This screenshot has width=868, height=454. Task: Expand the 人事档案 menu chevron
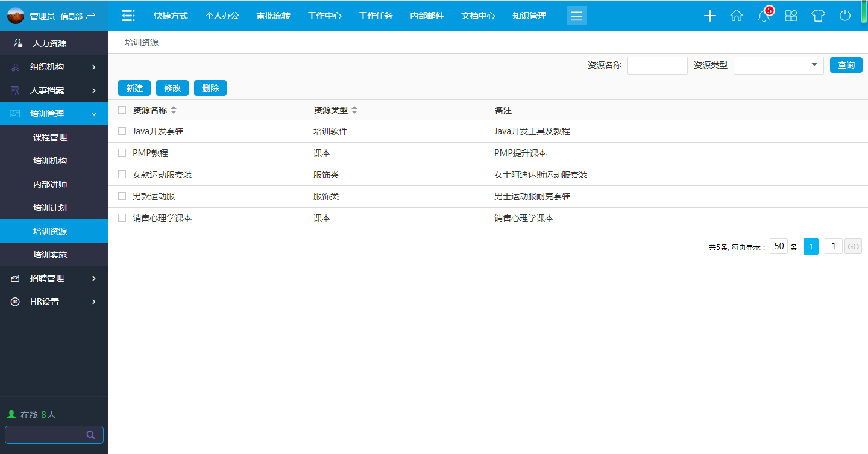pos(94,90)
